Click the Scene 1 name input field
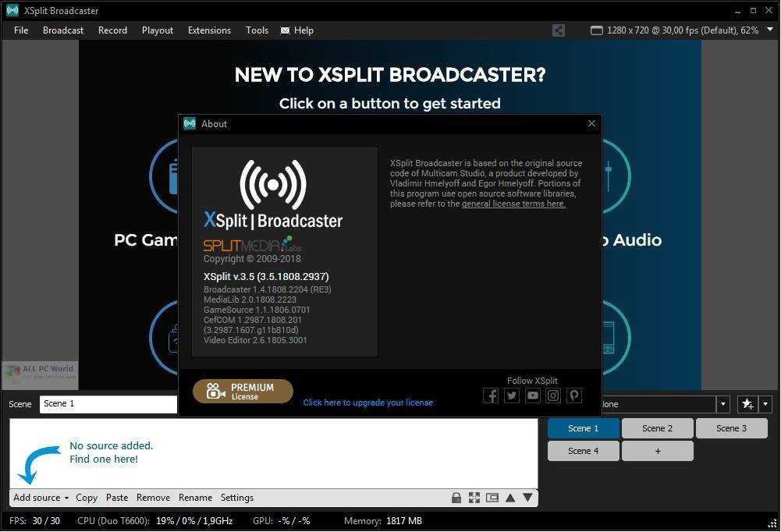Image resolution: width=781 pixels, height=532 pixels. pyautogui.click(x=108, y=404)
